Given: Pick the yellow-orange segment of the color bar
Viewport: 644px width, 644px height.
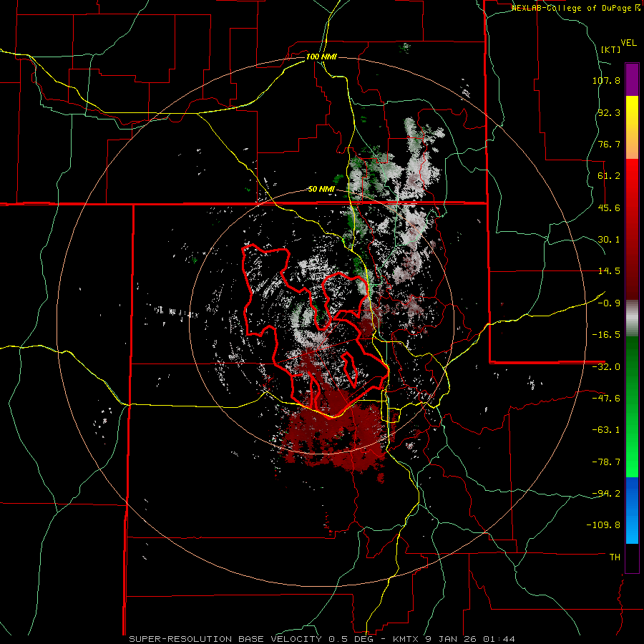Looking at the screenshot, I should point(632,127).
